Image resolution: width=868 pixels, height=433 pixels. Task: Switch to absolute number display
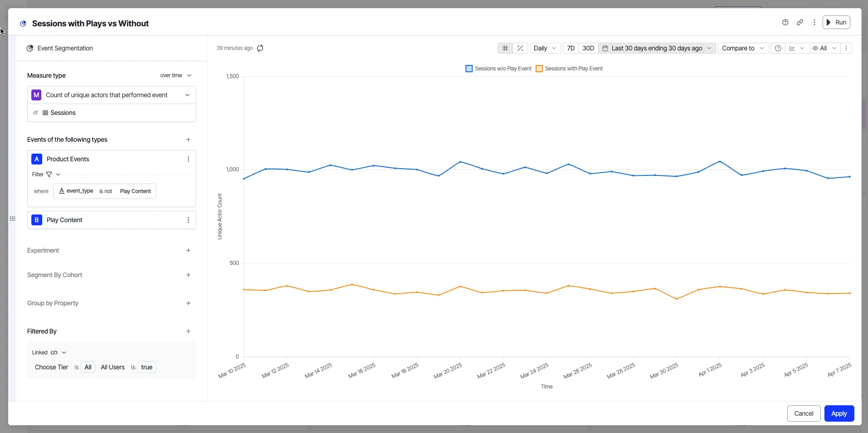click(x=505, y=48)
